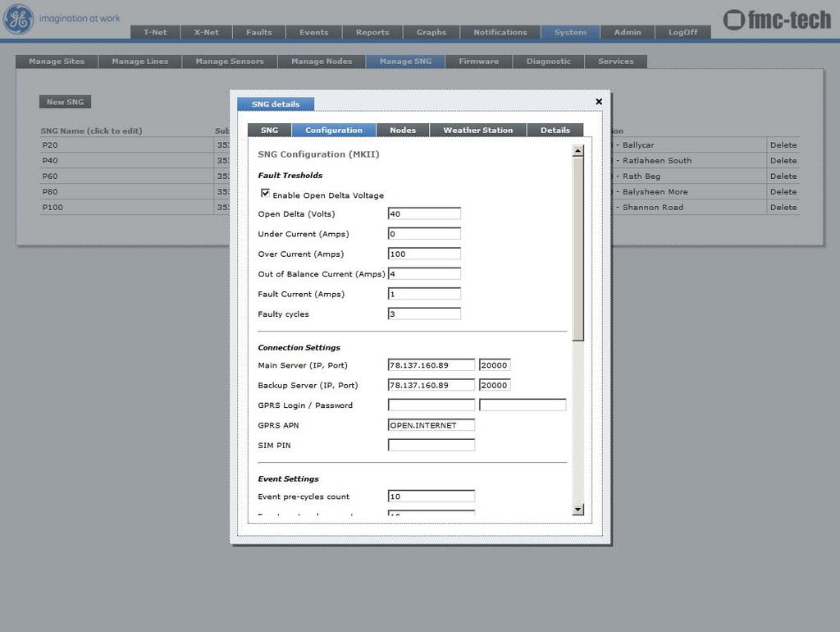
Task: Click the Main Server IP field
Action: click(431, 365)
